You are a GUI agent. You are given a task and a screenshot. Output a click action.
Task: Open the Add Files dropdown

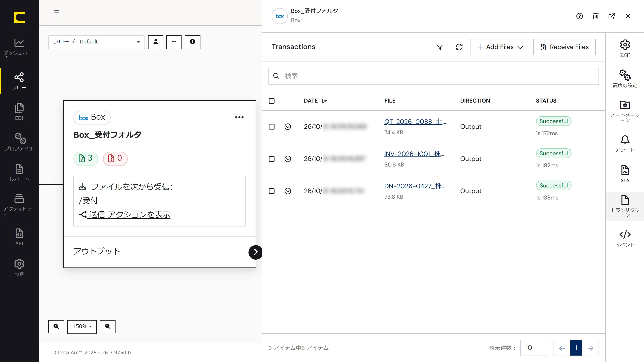click(500, 47)
